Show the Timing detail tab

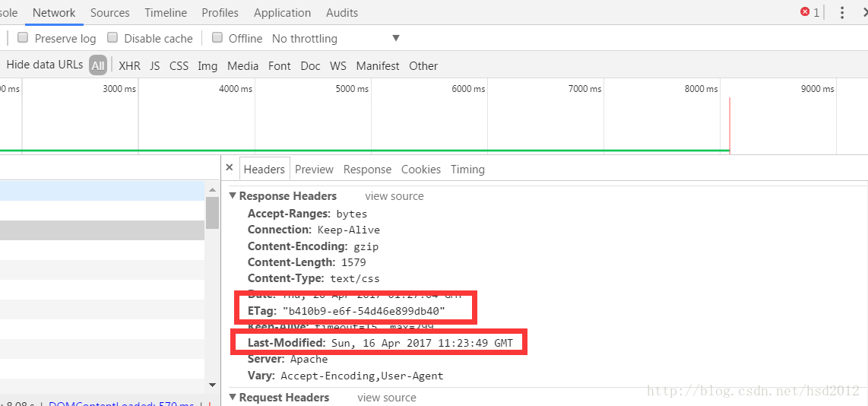467,169
